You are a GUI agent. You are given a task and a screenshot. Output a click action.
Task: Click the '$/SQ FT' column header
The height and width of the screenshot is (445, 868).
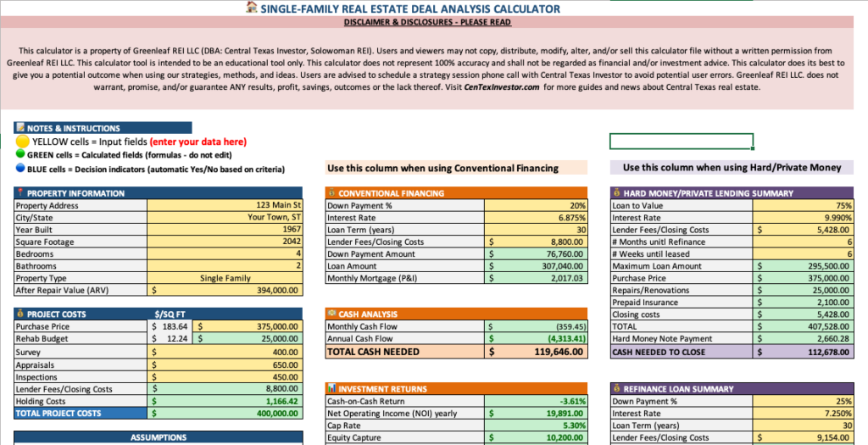pos(170,314)
